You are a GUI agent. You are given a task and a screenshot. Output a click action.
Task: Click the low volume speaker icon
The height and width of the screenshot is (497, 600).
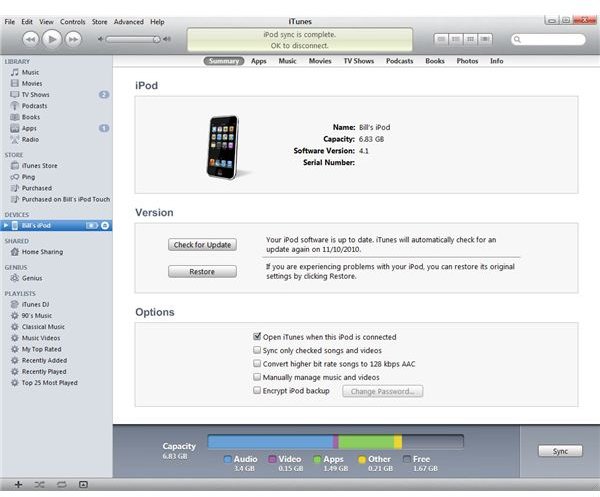[100, 39]
